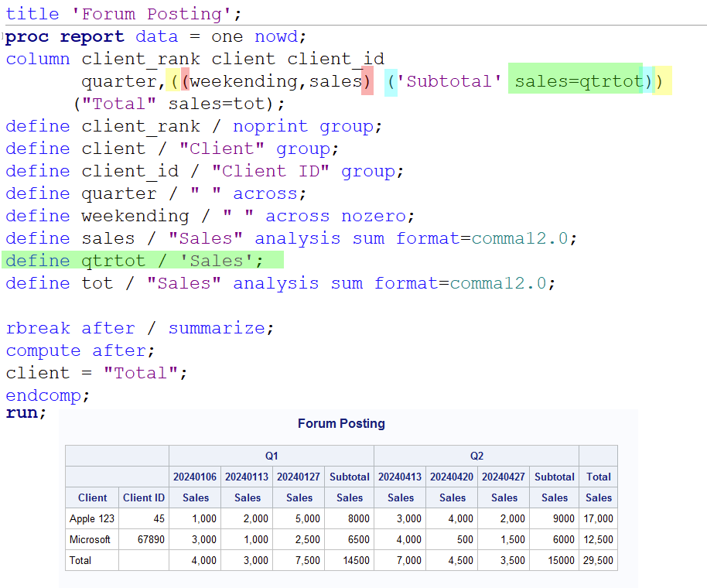Select the Microsoft client cell

click(x=90, y=539)
